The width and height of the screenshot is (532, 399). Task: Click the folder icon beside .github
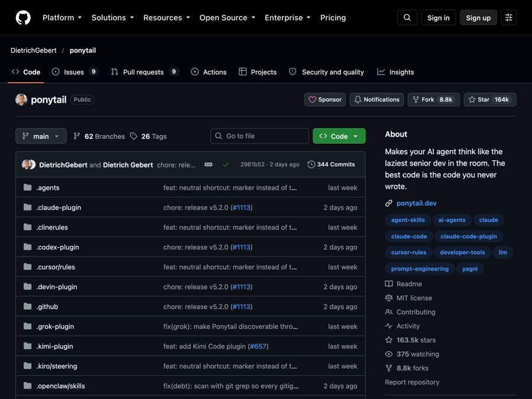[27, 306]
